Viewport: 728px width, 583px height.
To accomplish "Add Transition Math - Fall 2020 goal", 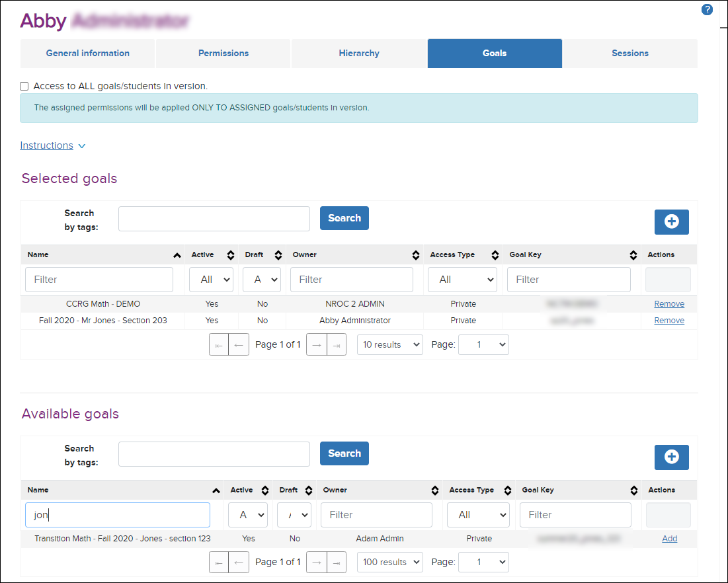I will click(x=670, y=539).
